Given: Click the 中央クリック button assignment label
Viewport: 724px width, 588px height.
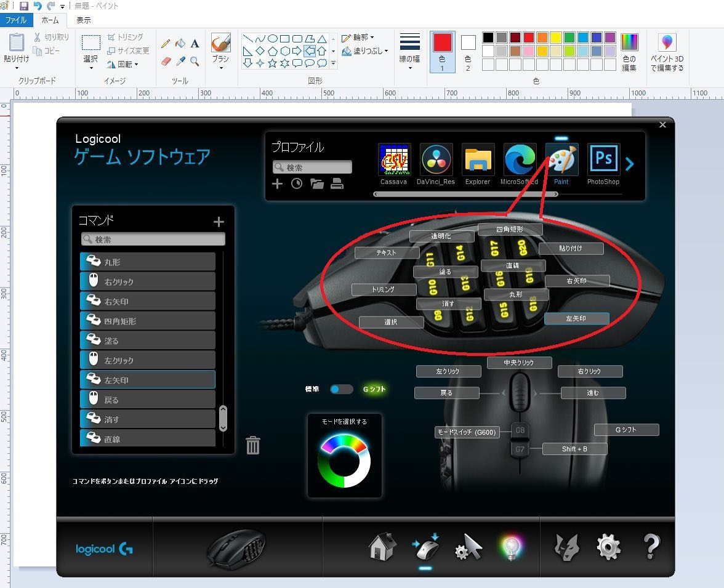Looking at the screenshot, I should (519, 363).
